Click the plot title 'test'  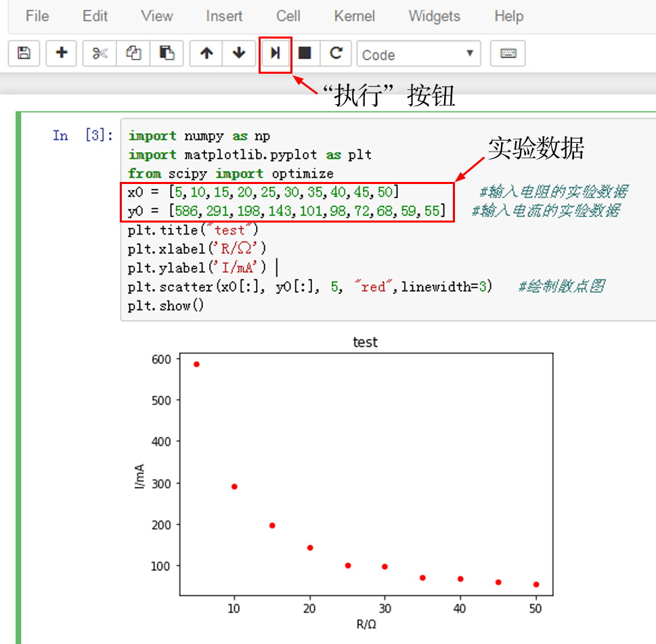coord(366,342)
